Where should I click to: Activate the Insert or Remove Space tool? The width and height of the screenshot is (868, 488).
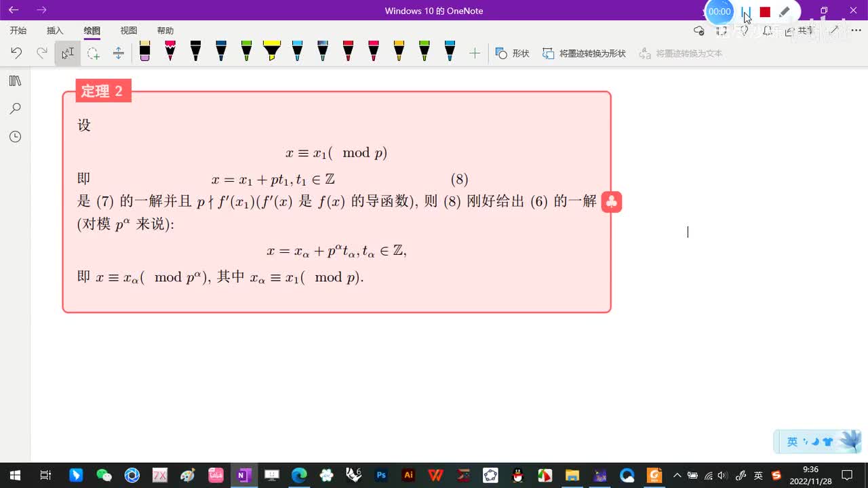coord(118,53)
